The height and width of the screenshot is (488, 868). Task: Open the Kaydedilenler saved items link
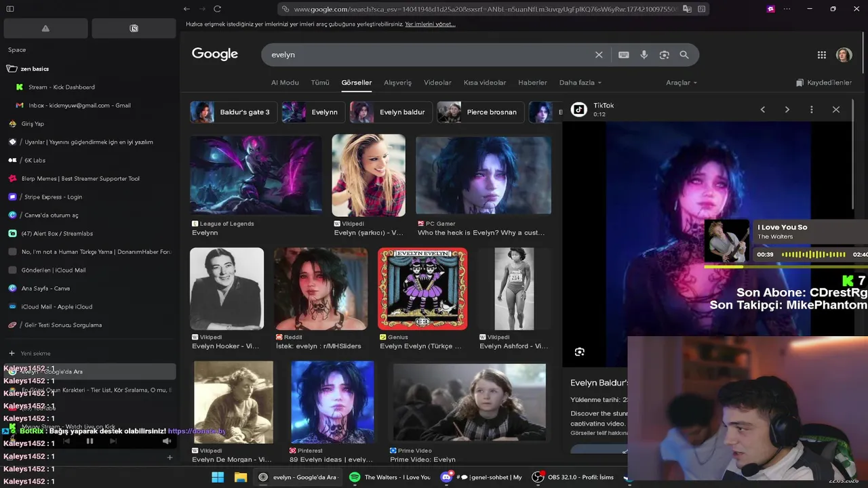point(824,83)
